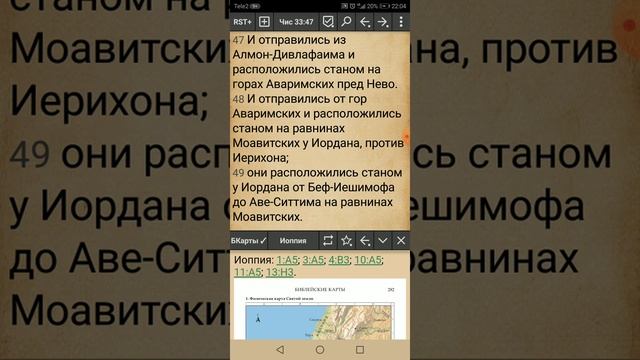Tap the word Беф-Иешимофа in verse 49
Screen dimensions: 640x360
[351, 188]
